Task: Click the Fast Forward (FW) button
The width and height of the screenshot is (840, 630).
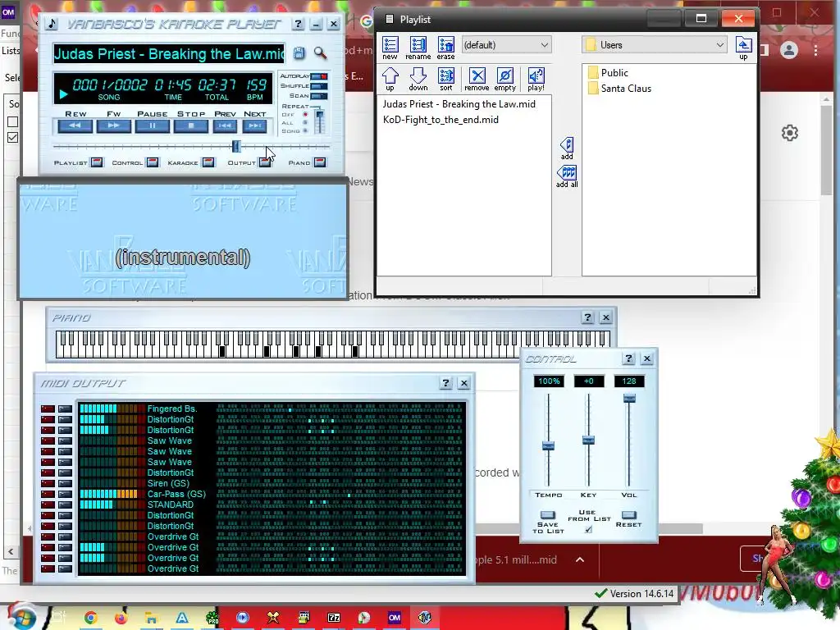Action: (x=113, y=126)
